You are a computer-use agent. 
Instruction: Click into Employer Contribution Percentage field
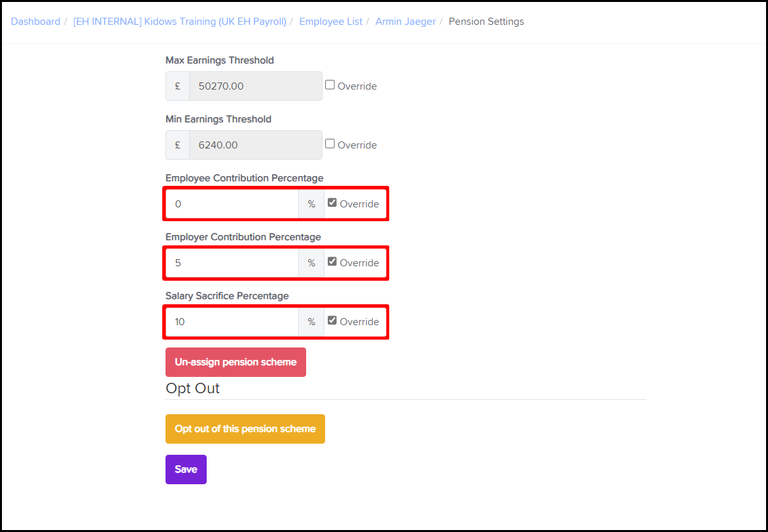tap(232, 263)
